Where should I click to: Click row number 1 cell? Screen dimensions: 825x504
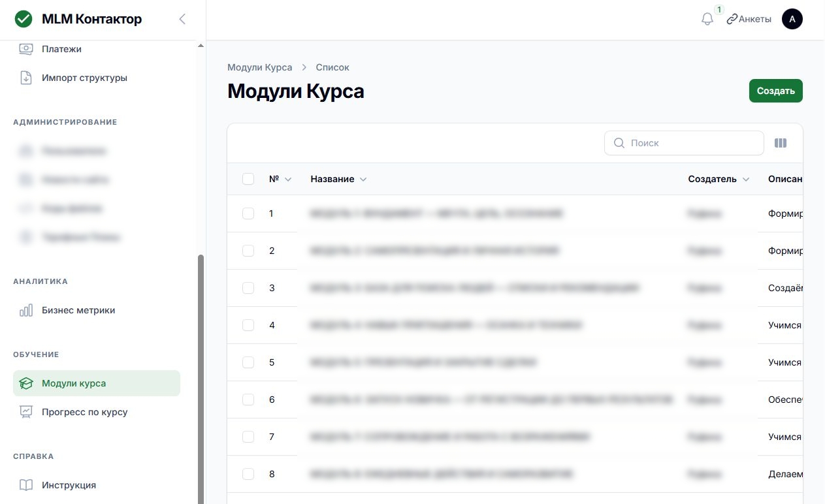(272, 213)
